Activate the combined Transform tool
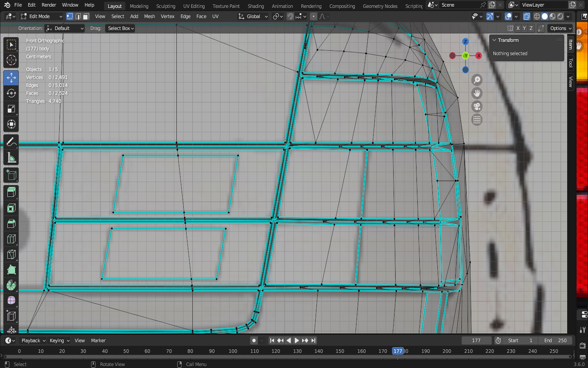 11,124
